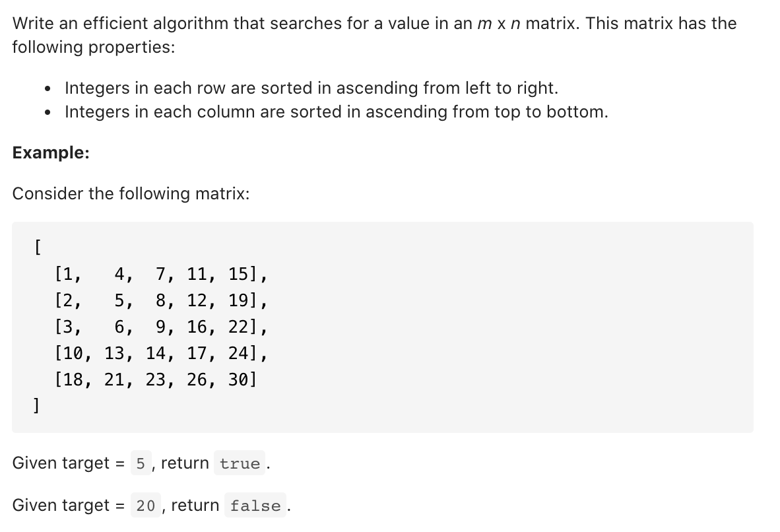Click the inline code word true
780x532 pixels.
[240, 463]
